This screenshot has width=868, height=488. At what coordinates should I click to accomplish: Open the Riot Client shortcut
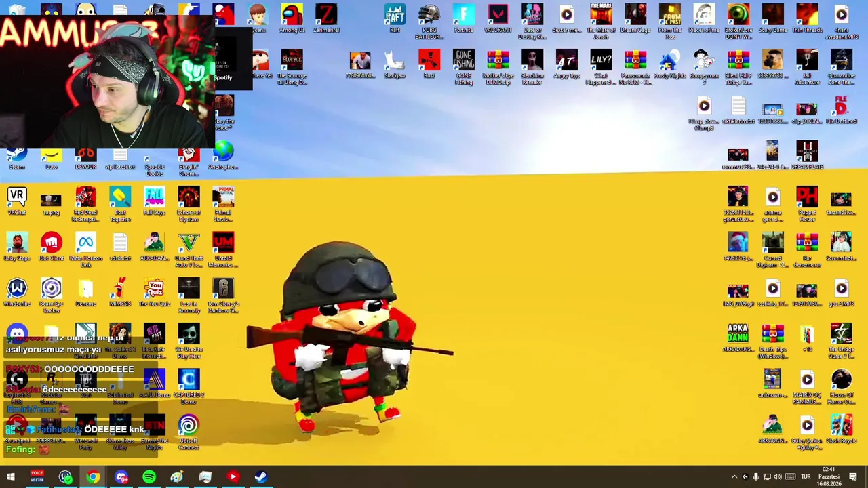52,246
